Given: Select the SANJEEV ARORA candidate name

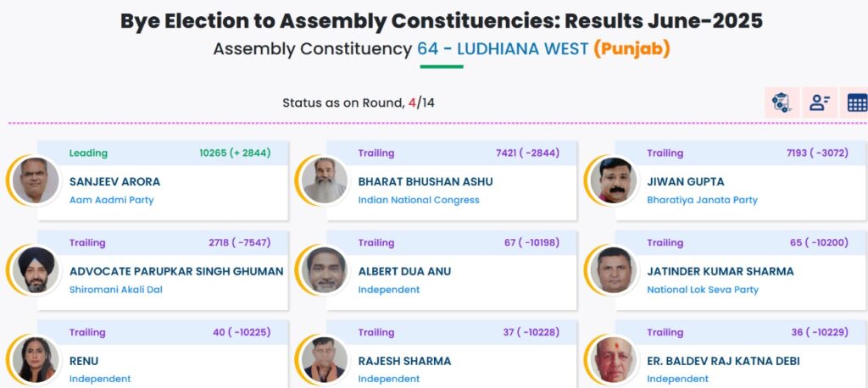Looking at the screenshot, I should pos(114,181).
